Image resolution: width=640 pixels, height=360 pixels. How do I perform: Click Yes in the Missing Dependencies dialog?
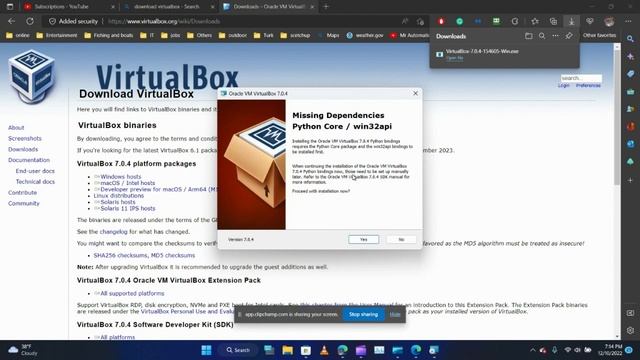pyautogui.click(x=363, y=240)
